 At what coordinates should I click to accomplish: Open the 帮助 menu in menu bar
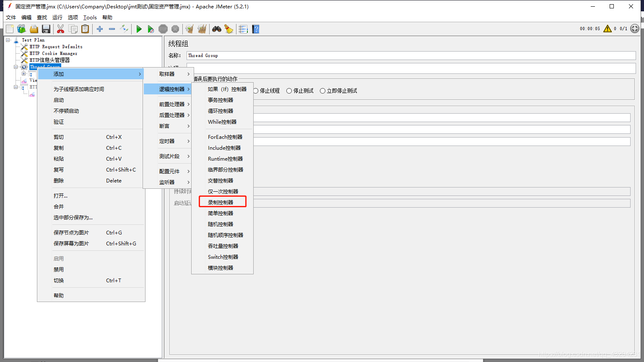pyautogui.click(x=107, y=18)
